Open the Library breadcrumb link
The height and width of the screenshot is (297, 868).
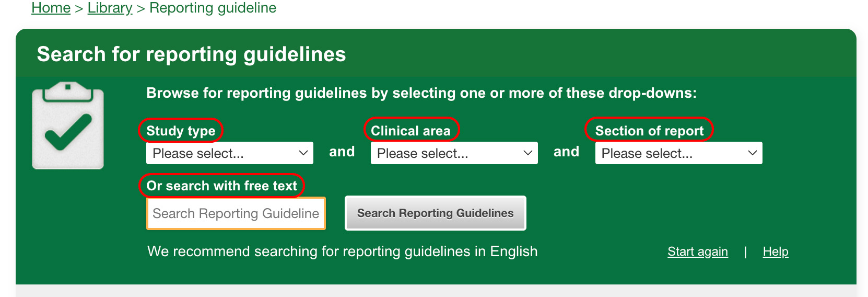[110, 8]
